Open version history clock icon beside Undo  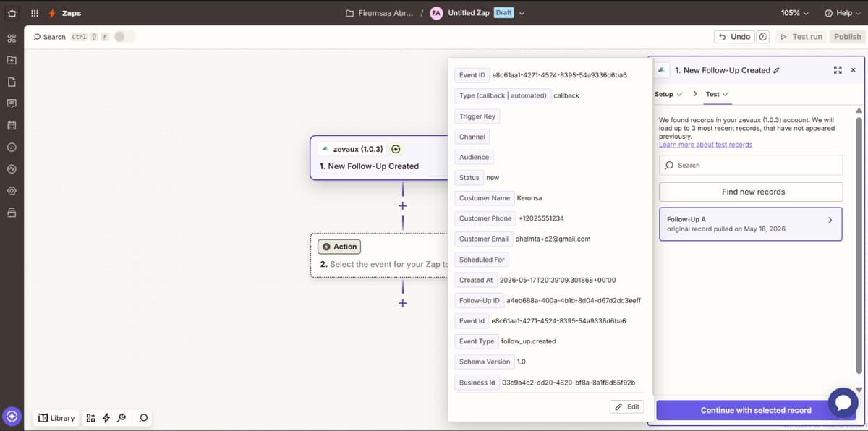click(762, 37)
